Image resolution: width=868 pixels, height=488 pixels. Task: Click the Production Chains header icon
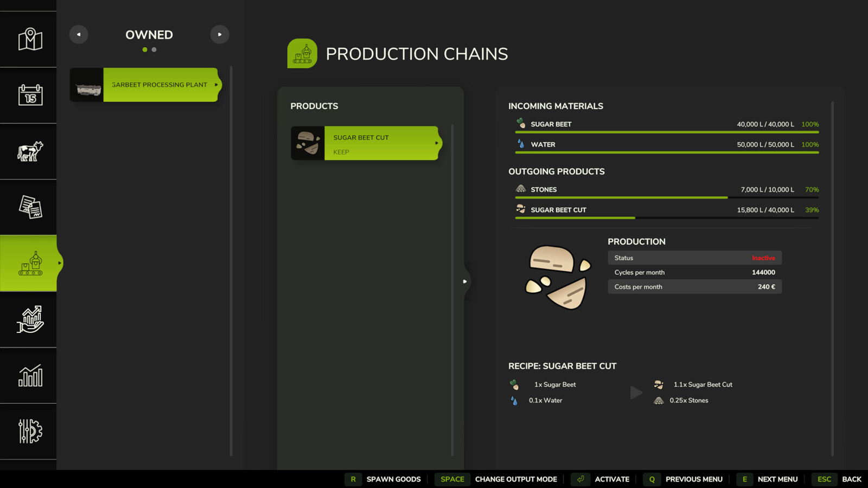[302, 53]
